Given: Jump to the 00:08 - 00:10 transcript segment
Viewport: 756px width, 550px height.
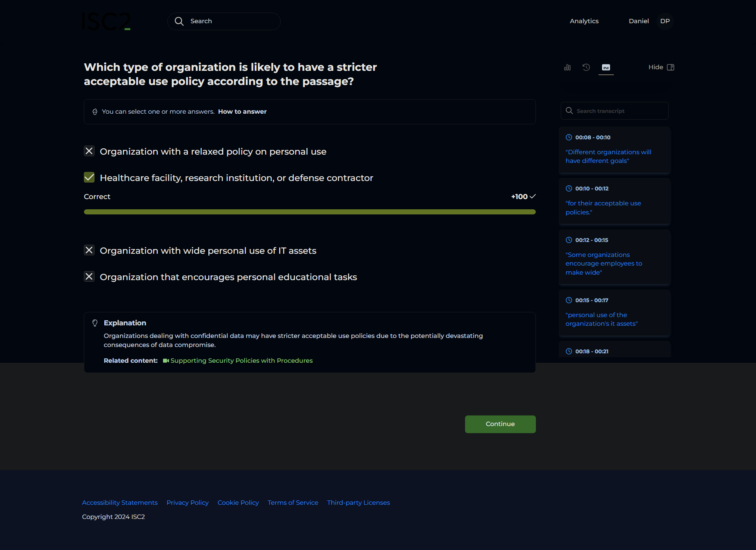Looking at the screenshot, I should pos(614,150).
